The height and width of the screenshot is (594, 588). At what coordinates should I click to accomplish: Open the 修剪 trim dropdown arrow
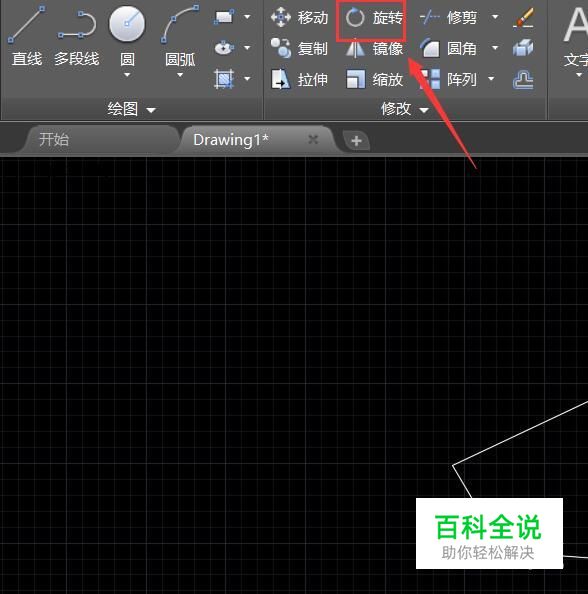click(495, 17)
